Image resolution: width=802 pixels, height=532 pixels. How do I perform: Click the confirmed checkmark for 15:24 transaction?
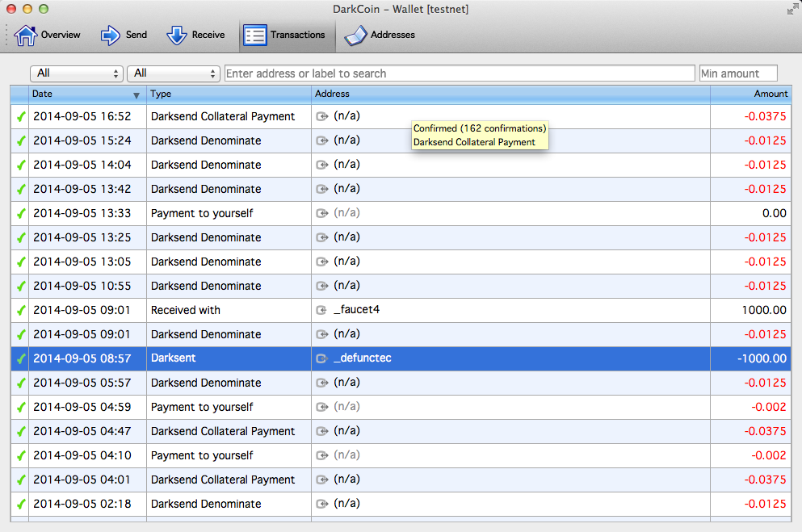[20, 141]
